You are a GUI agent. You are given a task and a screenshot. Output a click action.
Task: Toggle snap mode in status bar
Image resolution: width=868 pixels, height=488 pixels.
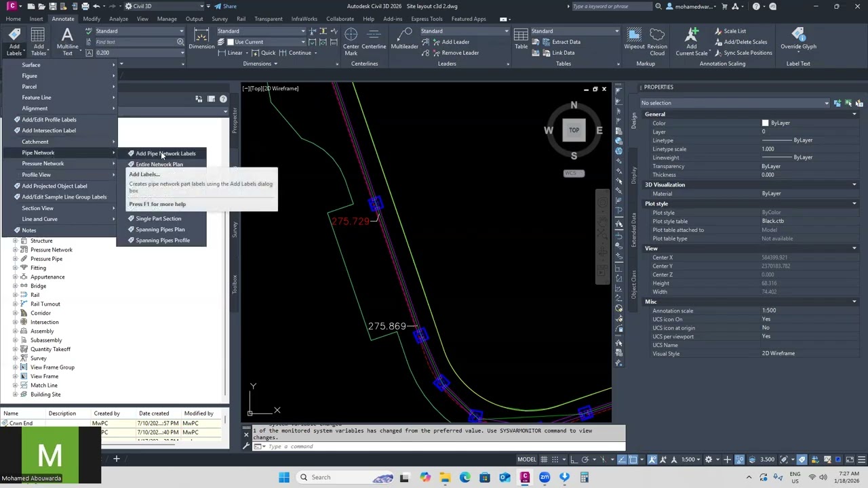click(x=556, y=460)
